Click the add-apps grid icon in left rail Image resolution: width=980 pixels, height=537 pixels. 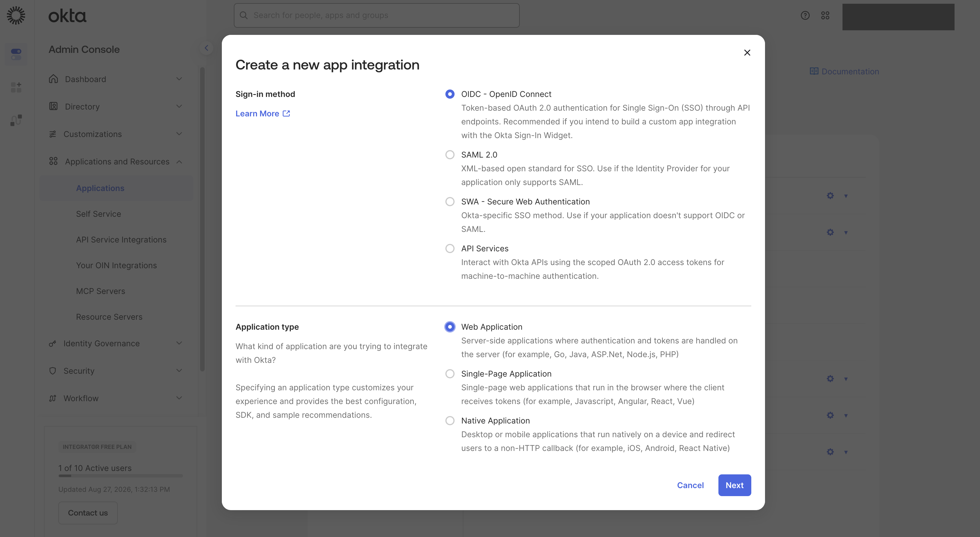tap(16, 87)
